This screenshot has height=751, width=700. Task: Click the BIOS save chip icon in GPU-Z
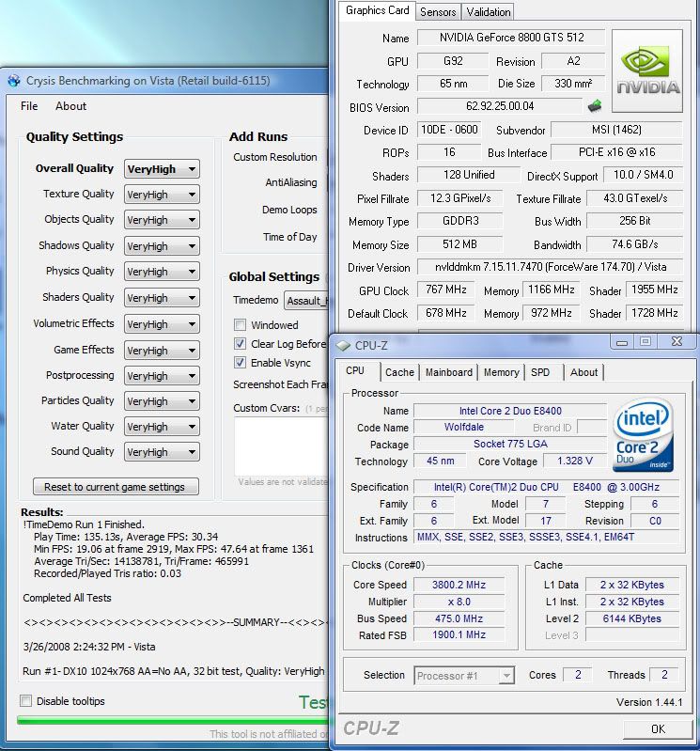594,105
